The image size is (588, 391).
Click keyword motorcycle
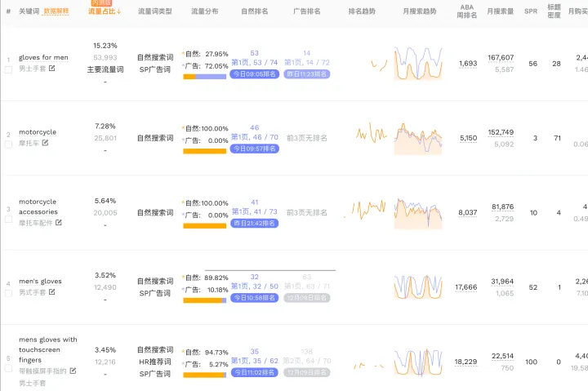pyautogui.click(x=38, y=132)
